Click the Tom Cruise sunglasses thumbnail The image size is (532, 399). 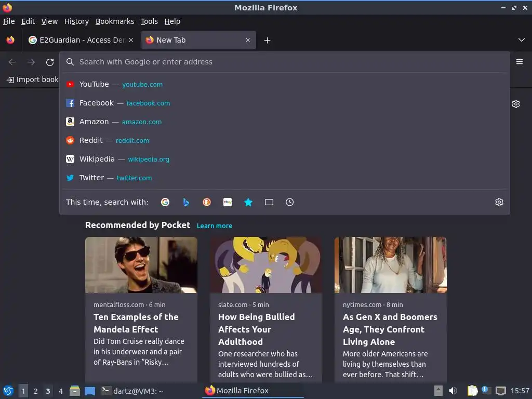(x=141, y=264)
